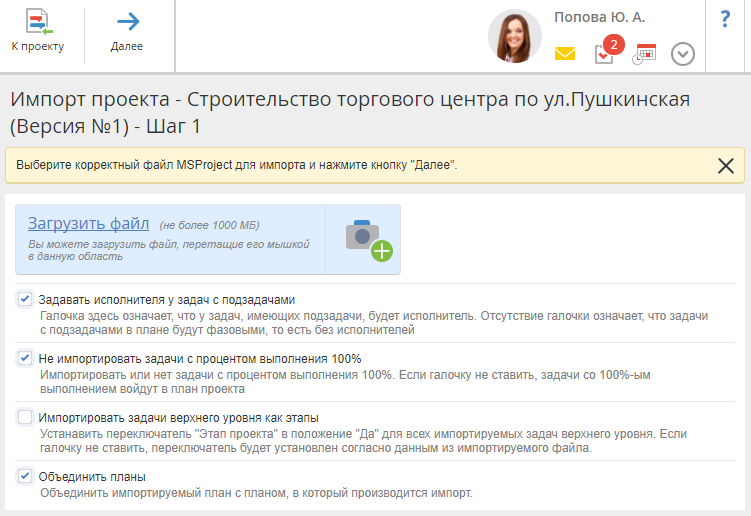This screenshot has height=516, width=751.
Task: Enable 'Импортировать задачи верхнего уровня как этапы'
Action: pyautogui.click(x=25, y=417)
